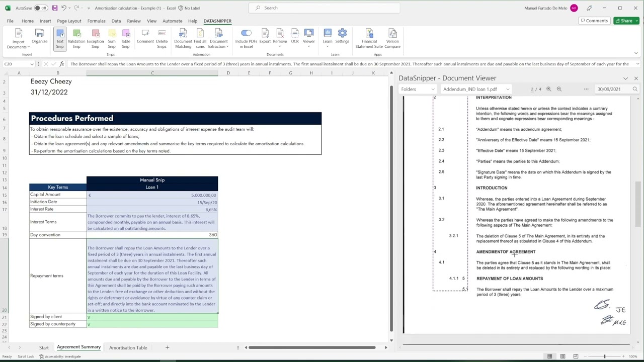Zoom in on the document viewer

(x=548, y=89)
